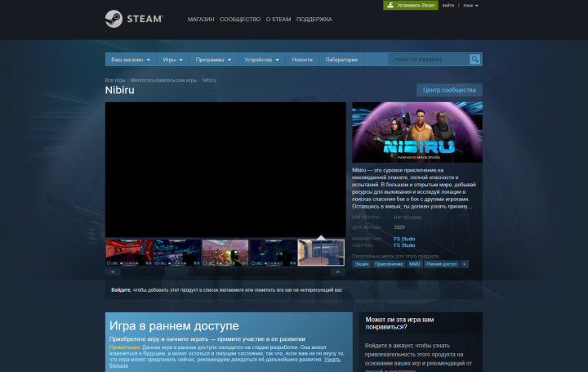This screenshot has width=588, height=372.
Task: Select the third desert shooting screenshot thumbnail
Action: point(225,253)
